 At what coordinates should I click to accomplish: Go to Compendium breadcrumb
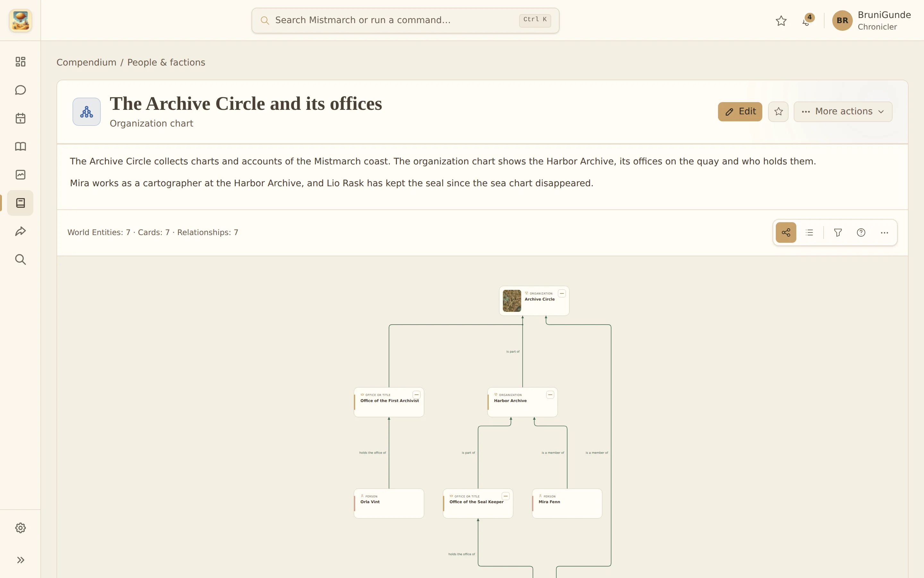coord(86,62)
